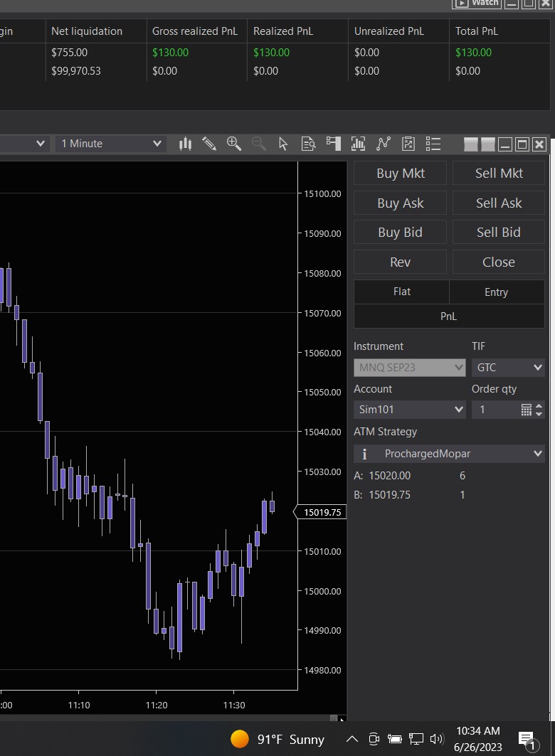Screen dimensions: 555x756
Task: Open the Data Series bars icon
Action: click(x=186, y=144)
